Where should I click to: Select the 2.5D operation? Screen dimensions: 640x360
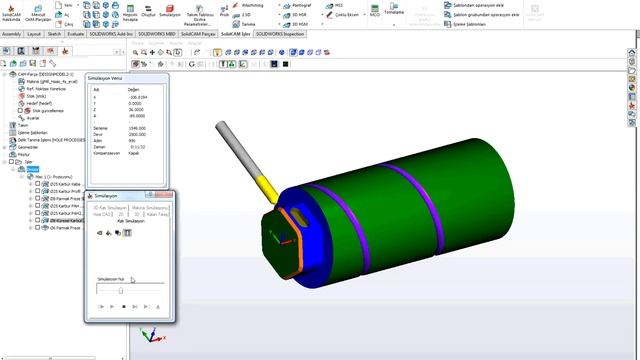(x=242, y=15)
